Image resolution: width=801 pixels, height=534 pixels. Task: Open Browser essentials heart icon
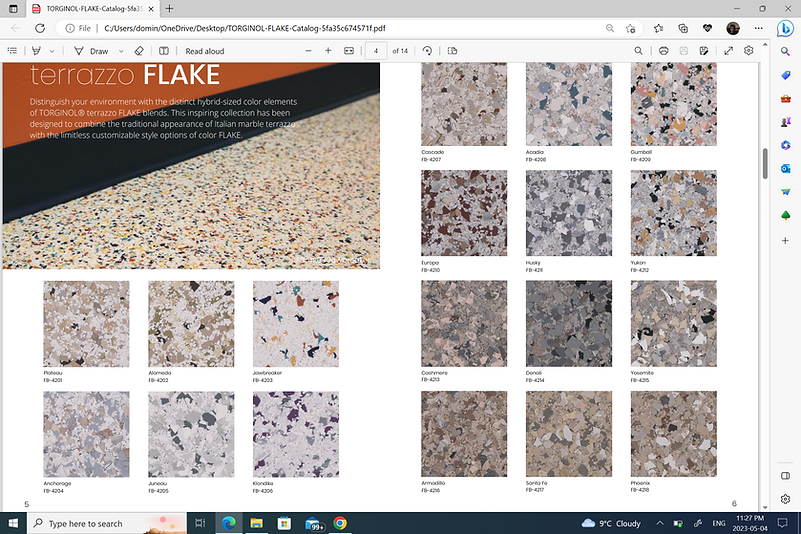708,28
